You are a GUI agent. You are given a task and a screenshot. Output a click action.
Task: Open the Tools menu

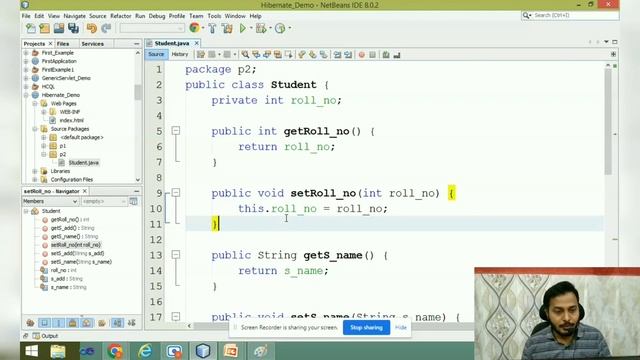tap(214, 16)
